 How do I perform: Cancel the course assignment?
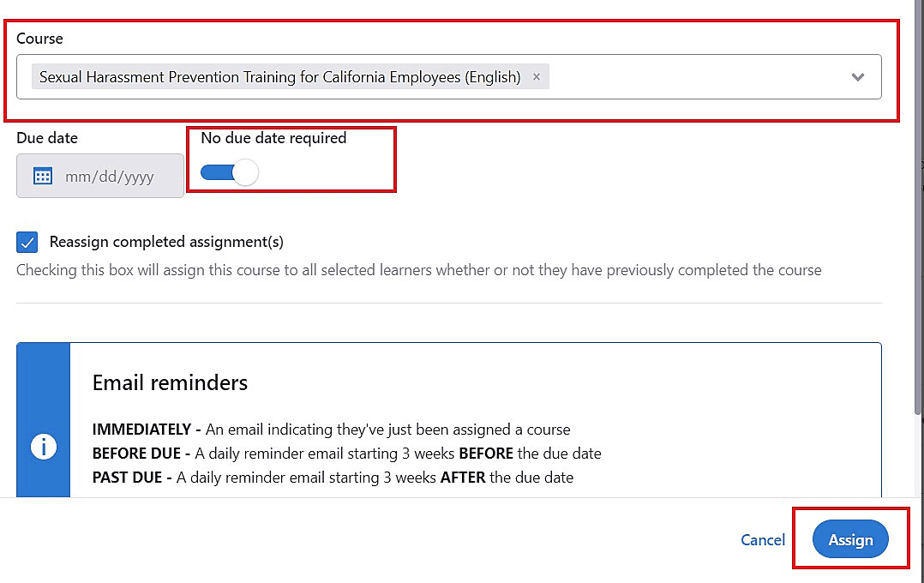[x=763, y=539]
